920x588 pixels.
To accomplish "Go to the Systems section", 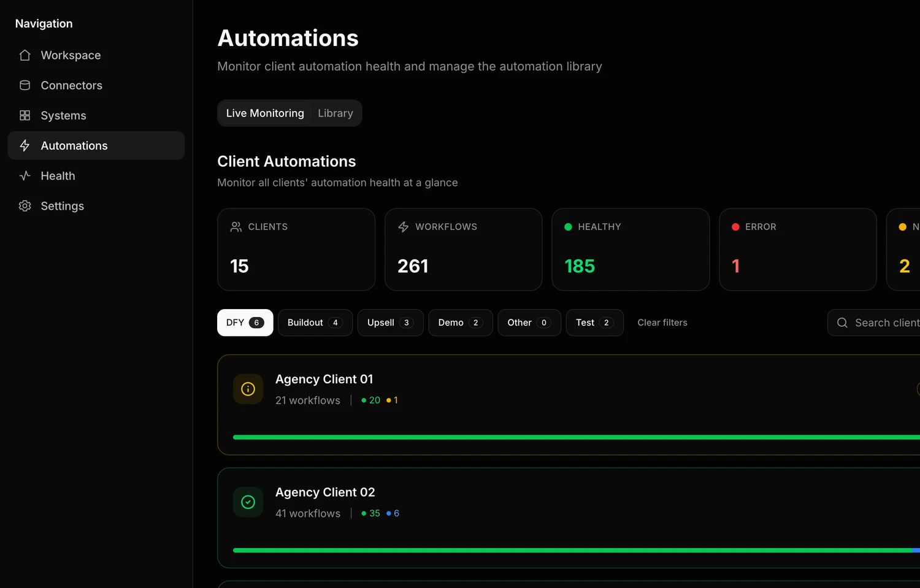I will (x=96, y=115).
